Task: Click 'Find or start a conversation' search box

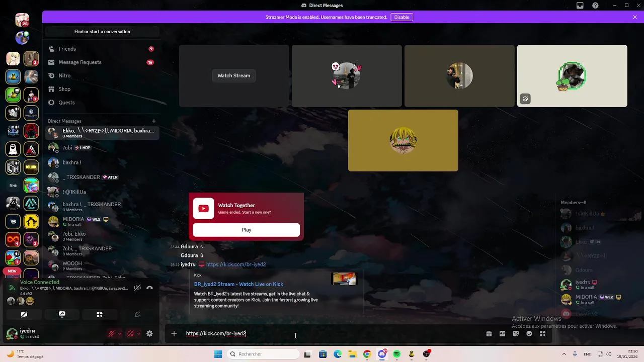Action: [102, 32]
